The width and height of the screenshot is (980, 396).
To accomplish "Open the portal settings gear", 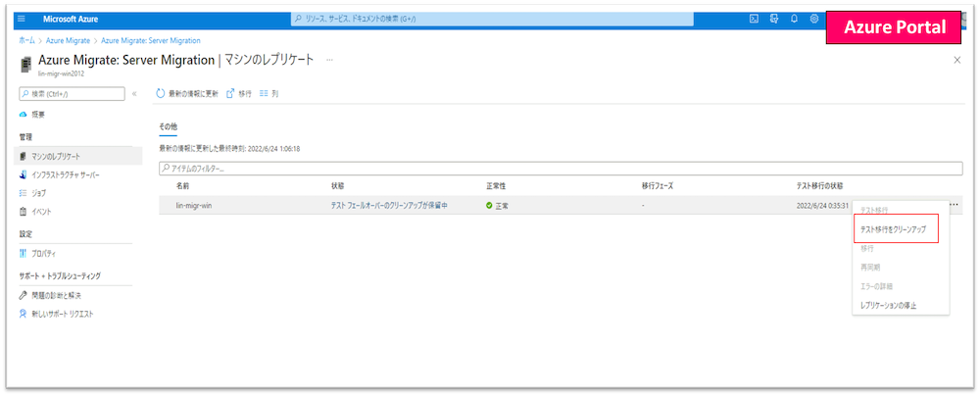I will click(814, 19).
